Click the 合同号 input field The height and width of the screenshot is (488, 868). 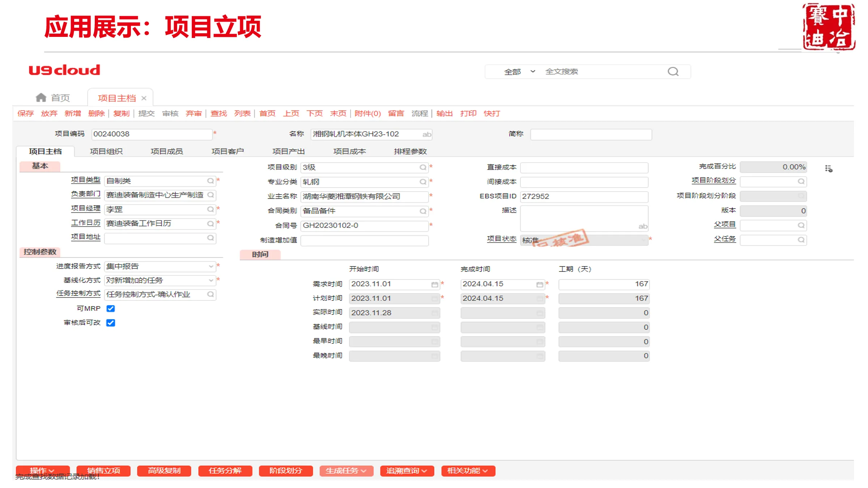point(365,226)
